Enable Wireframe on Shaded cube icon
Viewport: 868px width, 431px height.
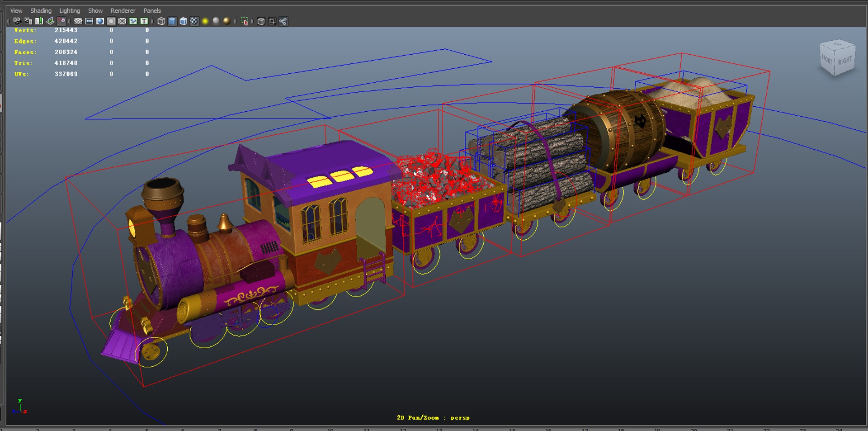(183, 21)
